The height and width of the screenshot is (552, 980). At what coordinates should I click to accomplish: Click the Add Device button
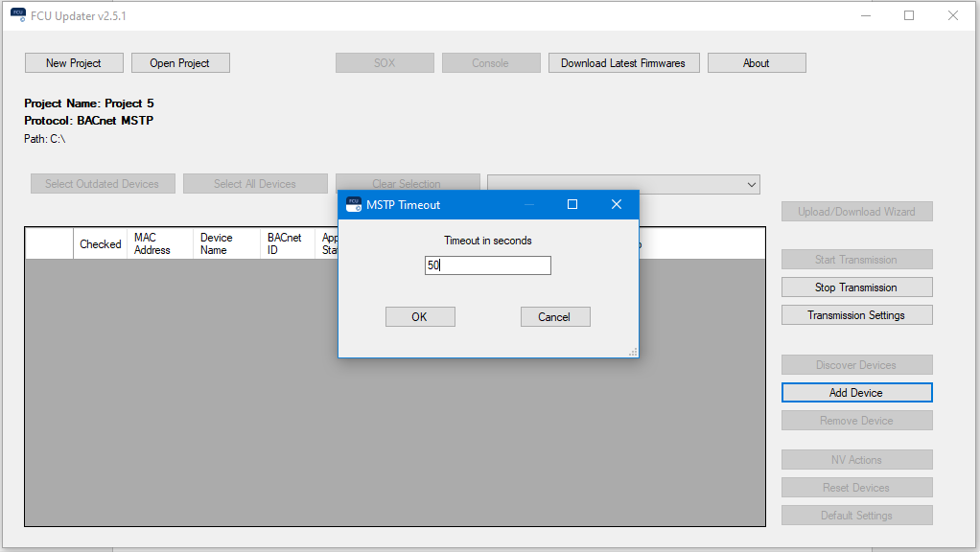pos(856,392)
